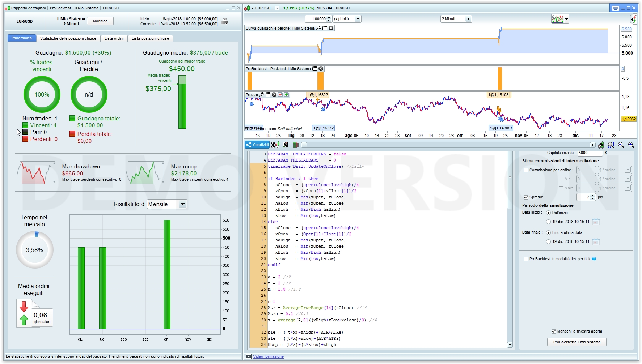The image size is (642, 364).
Task: Uncheck the Spread checkbox
Action: pos(526,197)
